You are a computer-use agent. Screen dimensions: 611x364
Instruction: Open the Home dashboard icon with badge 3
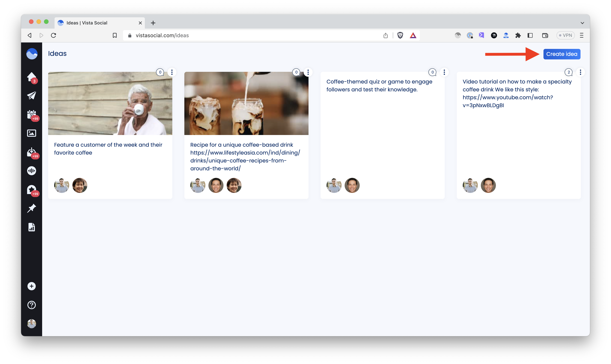(32, 77)
